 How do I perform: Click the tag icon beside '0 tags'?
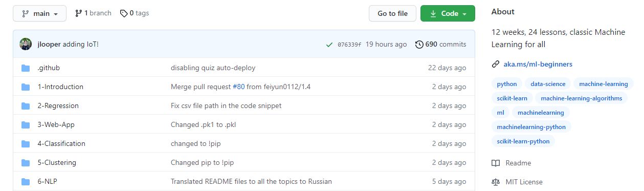[123, 13]
